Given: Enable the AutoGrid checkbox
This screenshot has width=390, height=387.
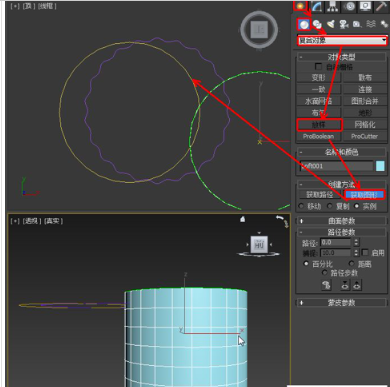Looking at the screenshot, I should (x=319, y=66).
